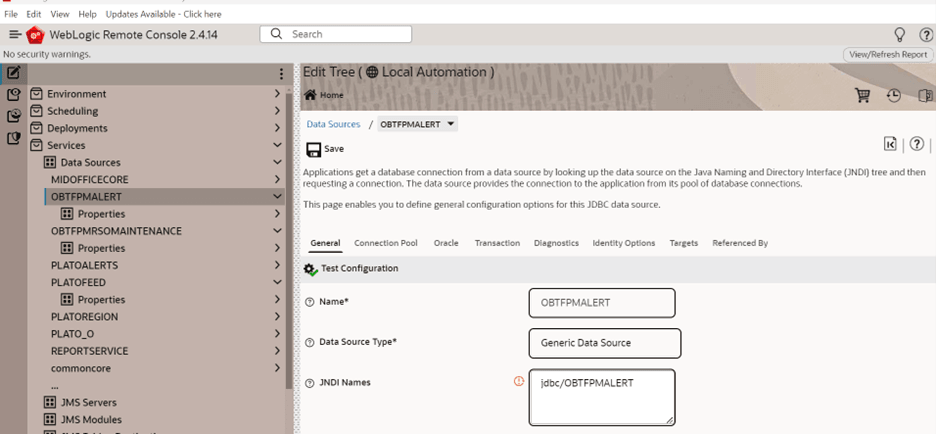Open the lightbulb tips icon
The image size is (936, 434).
pyautogui.click(x=899, y=35)
